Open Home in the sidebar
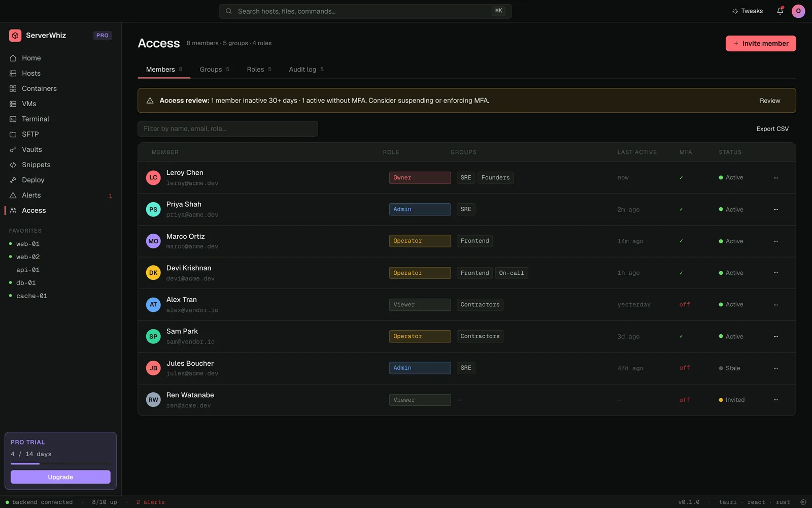The width and height of the screenshot is (812, 508). (61, 58)
